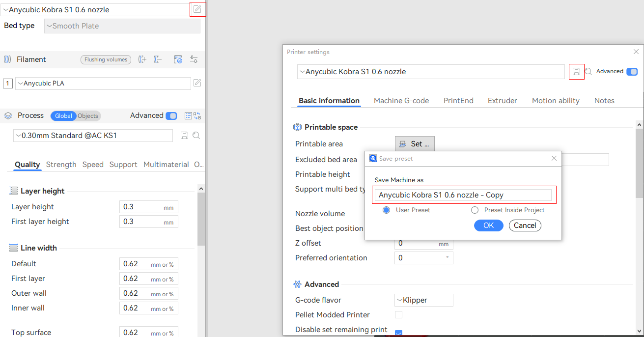644x337 pixels.
Task: Click the left settings panel scrollbar
Action: point(201,219)
